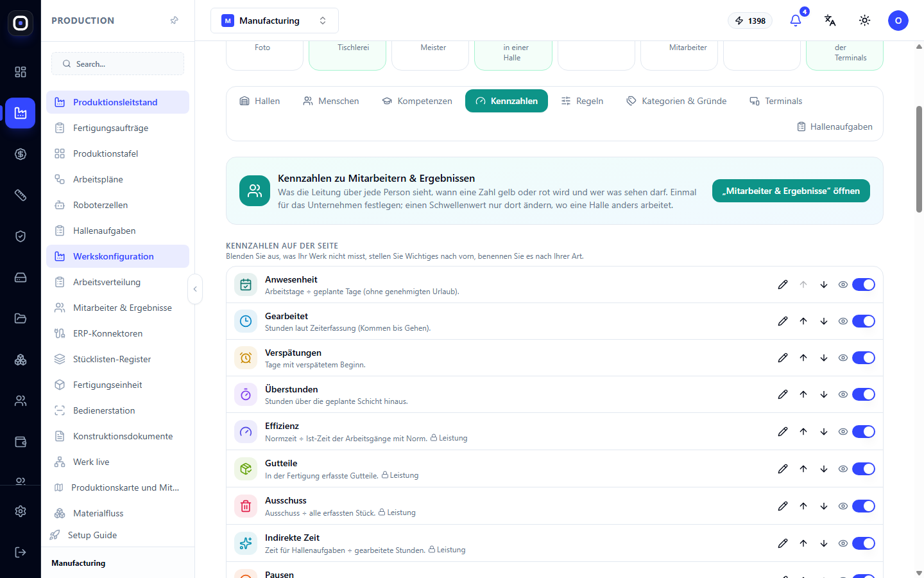The height and width of the screenshot is (578, 924).
Task: Collapse the sidebar using the chevron handle
Action: tap(195, 289)
